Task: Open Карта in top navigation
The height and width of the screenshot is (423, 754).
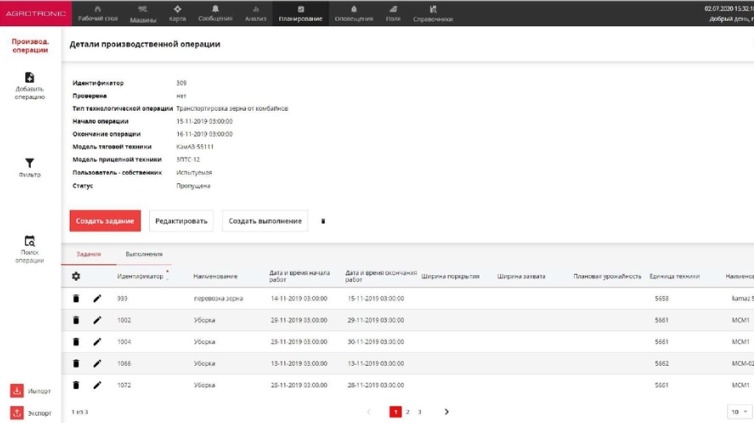Action: click(x=177, y=13)
